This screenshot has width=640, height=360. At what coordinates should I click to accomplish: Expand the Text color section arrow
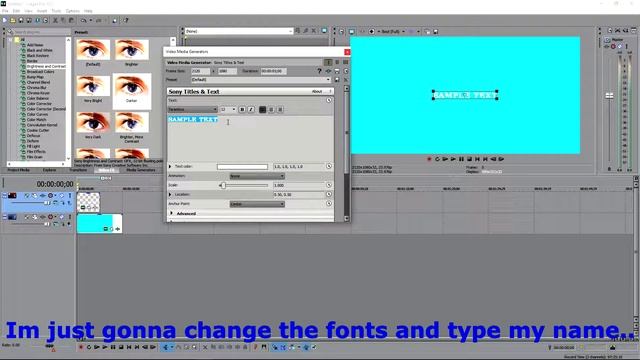(170, 167)
